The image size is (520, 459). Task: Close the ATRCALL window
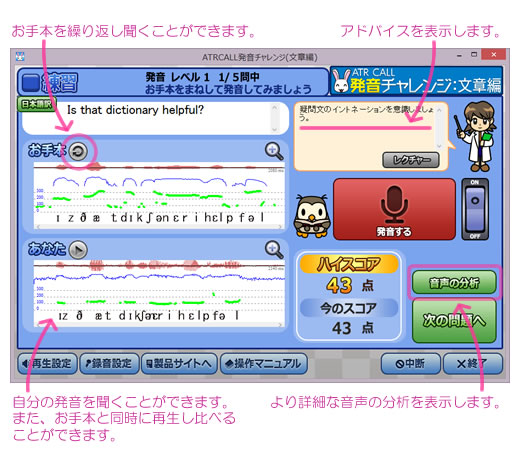click(x=494, y=54)
